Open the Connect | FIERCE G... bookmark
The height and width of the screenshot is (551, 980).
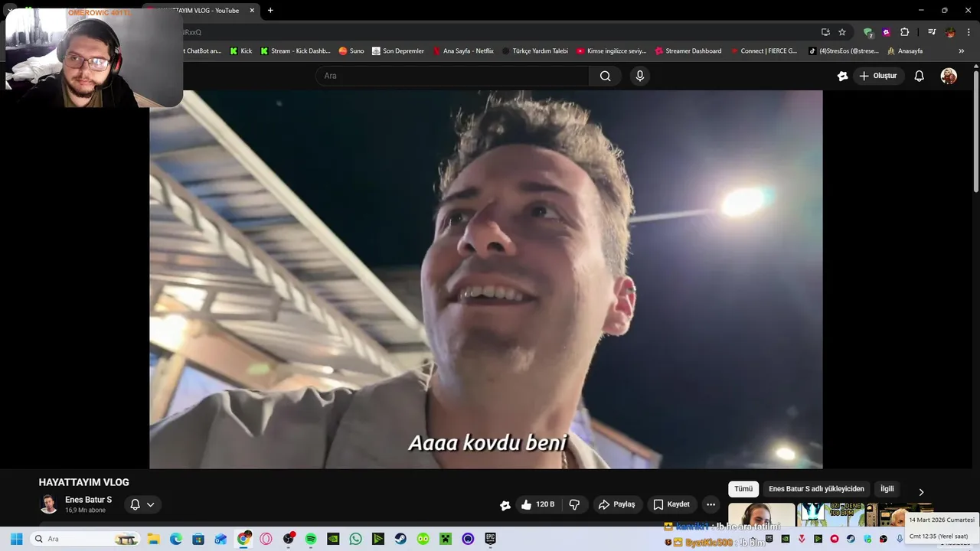763,51
